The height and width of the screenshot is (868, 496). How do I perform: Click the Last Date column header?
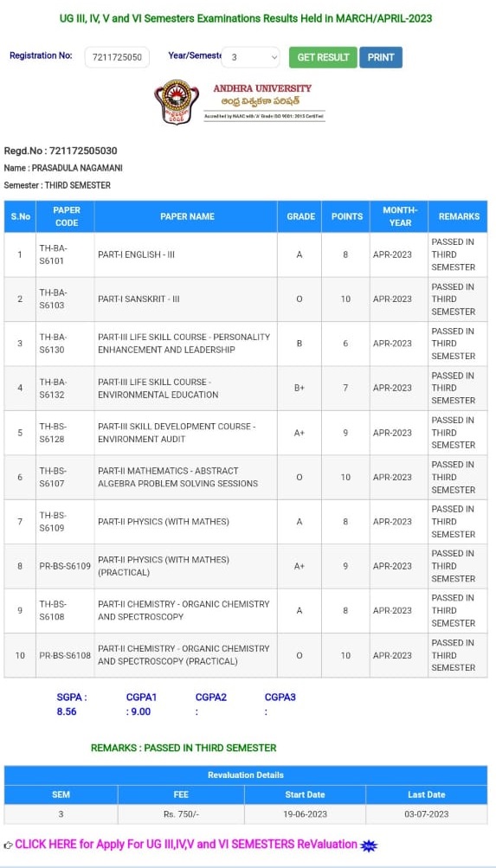coord(426,794)
